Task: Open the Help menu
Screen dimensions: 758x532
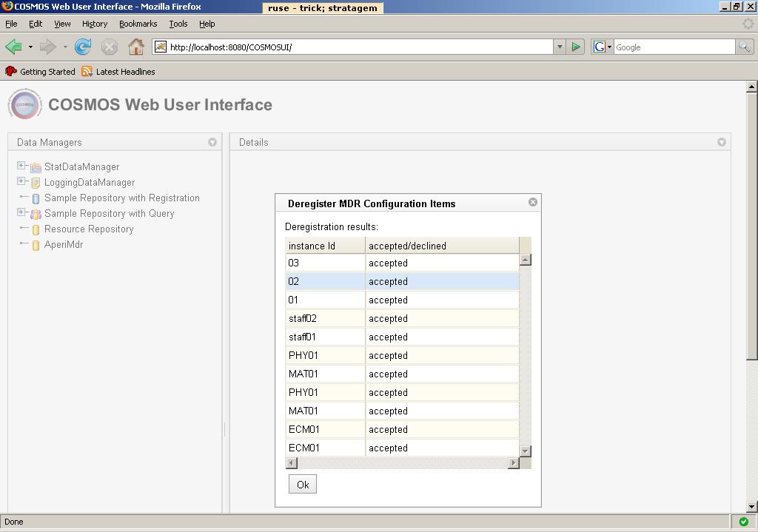Action: [x=207, y=24]
